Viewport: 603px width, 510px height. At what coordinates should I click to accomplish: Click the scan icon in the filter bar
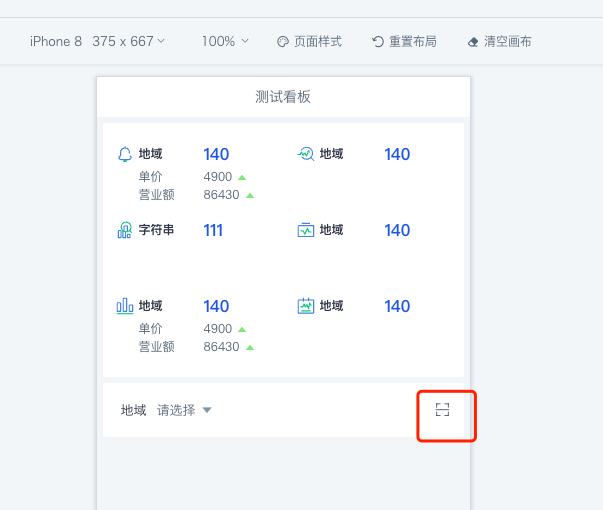pos(443,409)
